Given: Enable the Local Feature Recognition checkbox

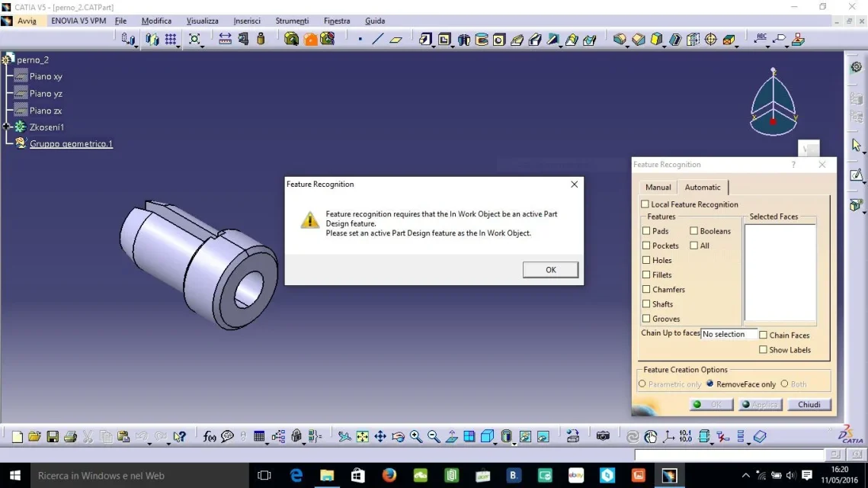Looking at the screenshot, I should (x=645, y=204).
